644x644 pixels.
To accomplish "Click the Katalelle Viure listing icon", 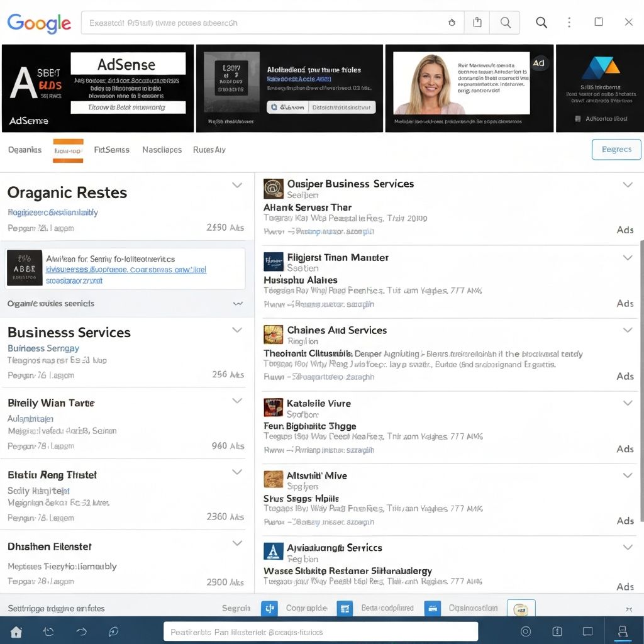I will pos(274,407).
